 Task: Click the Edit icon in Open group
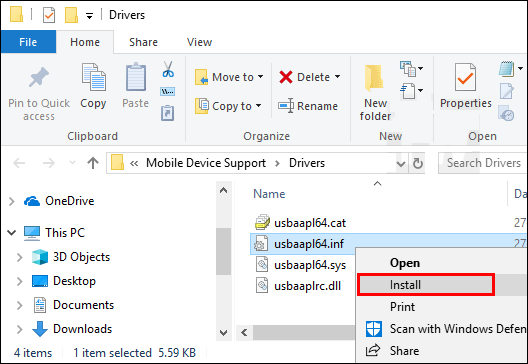pos(506,91)
